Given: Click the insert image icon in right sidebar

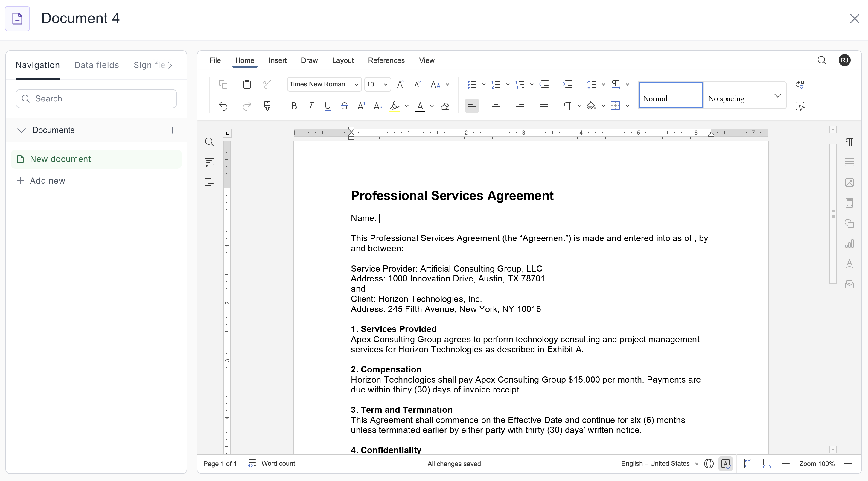Looking at the screenshot, I should [x=849, y=183].
